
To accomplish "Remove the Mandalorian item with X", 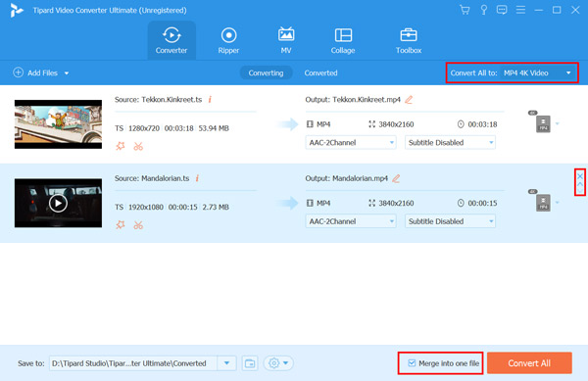I will (580, 176).
